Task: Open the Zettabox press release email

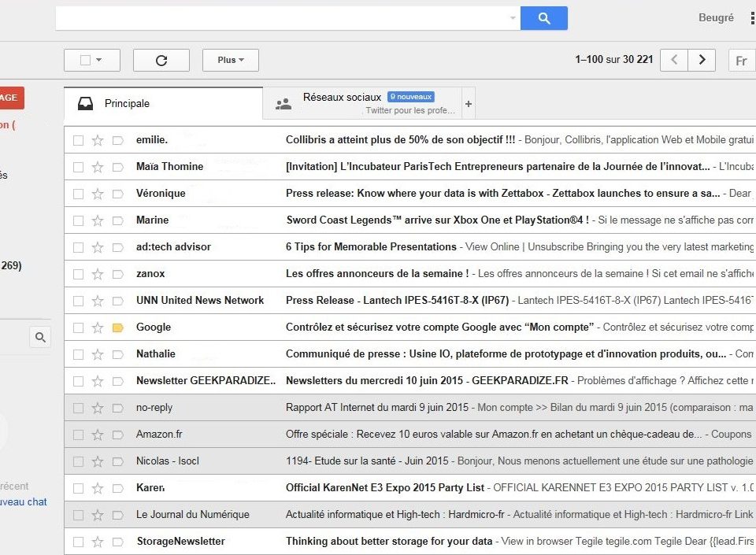Action: [409, 194]
